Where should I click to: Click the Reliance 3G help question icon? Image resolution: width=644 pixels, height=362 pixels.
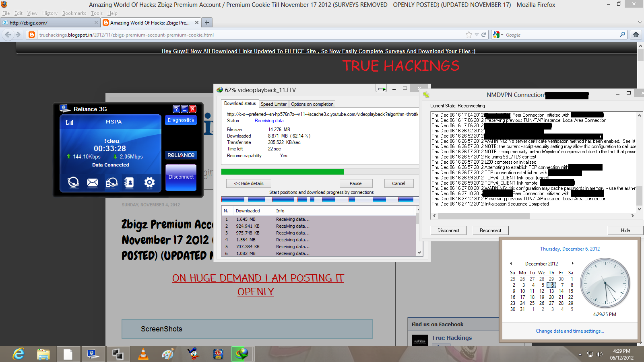[176, 109]
